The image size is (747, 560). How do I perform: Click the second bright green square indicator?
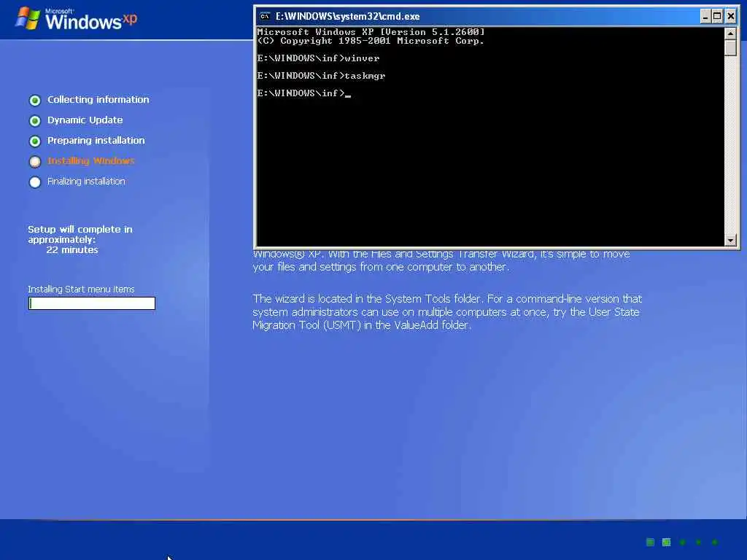click(667, 542)
